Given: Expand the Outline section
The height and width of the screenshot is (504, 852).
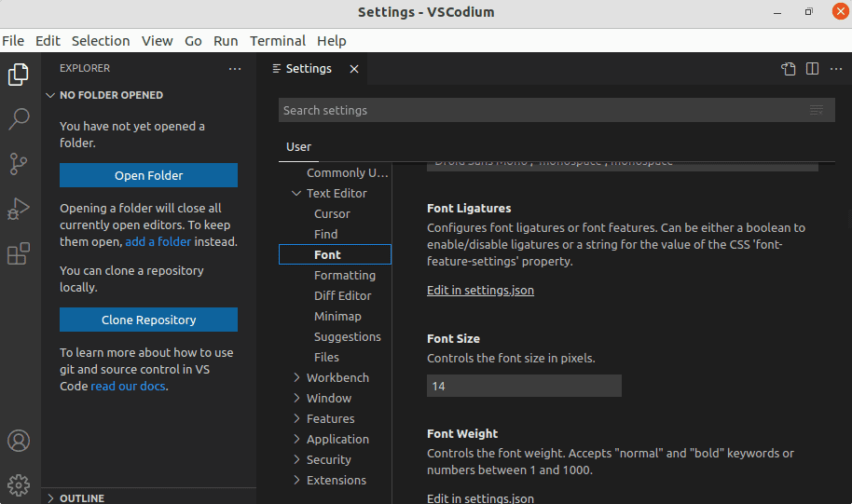Looking at the screenshot, I should [148, 497].
